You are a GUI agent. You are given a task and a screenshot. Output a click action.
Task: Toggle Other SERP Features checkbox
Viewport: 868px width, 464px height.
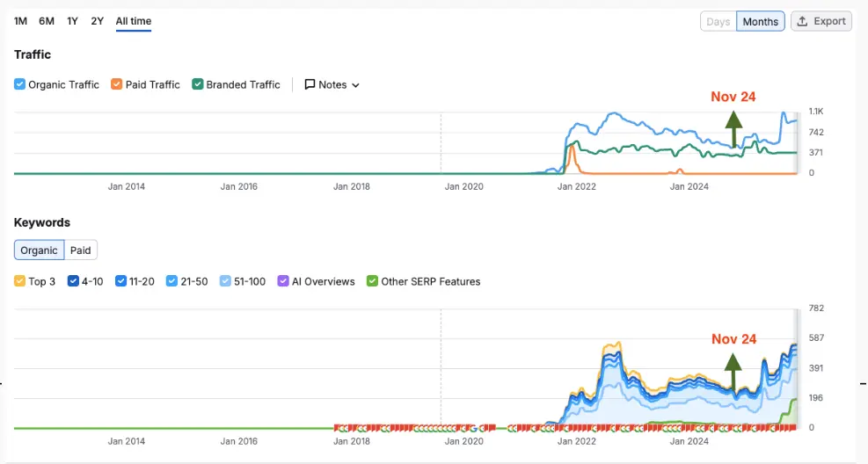pyautogui.click(x=372, y=281)
